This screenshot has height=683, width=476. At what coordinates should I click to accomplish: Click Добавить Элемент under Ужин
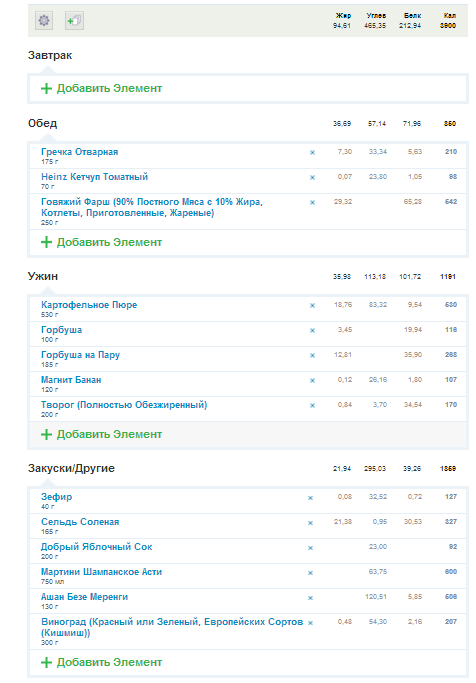(x=101, y=434)
